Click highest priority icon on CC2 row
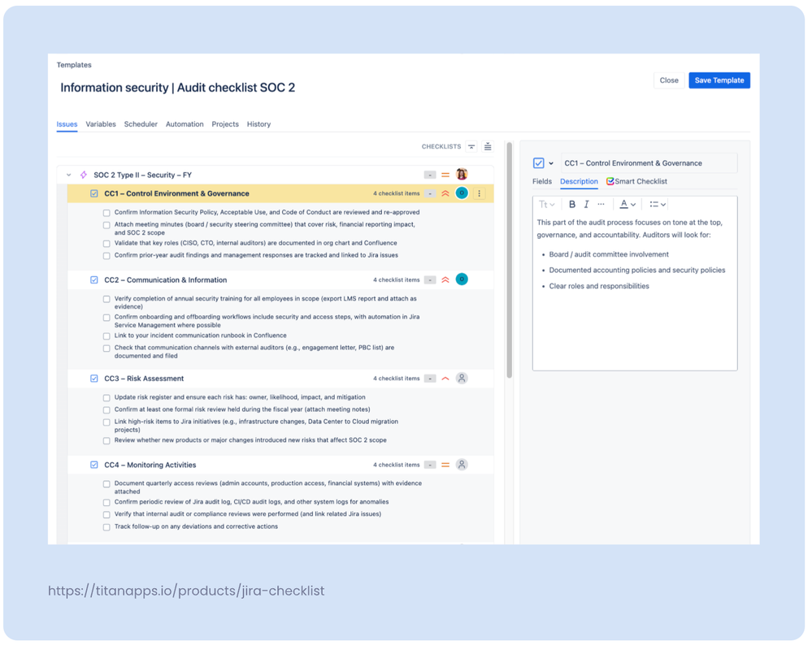812x645 pixels. point(445,280)
